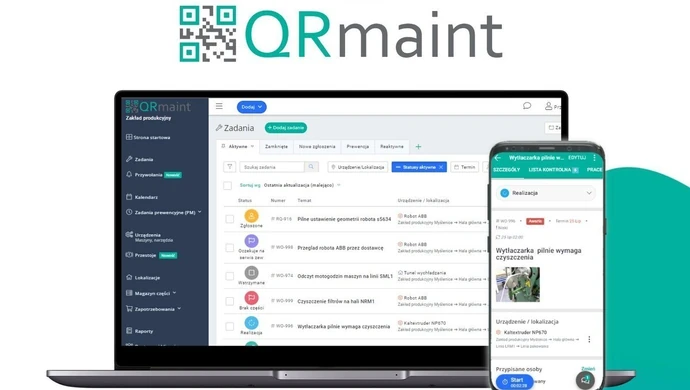Open the Dodaj dropdown button
The width and height of the screenshot is (690, 390).
coord(252,107)
